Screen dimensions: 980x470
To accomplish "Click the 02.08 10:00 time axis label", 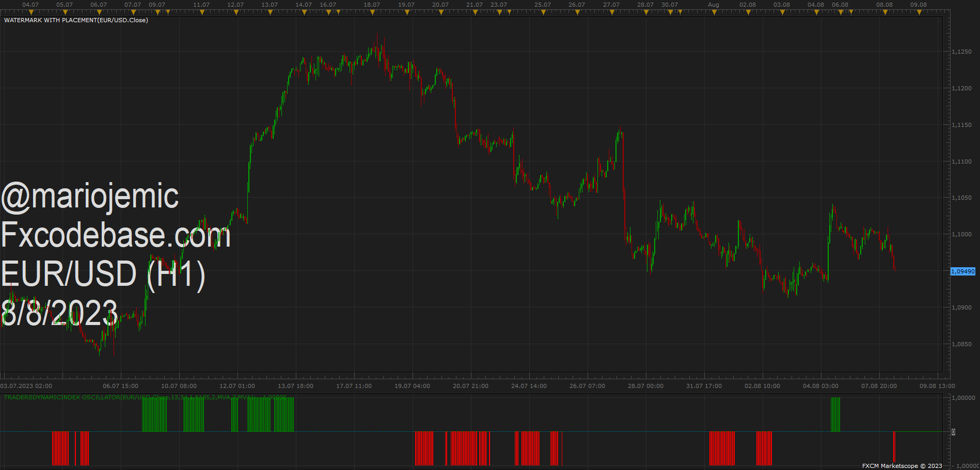I will point(762,386).
